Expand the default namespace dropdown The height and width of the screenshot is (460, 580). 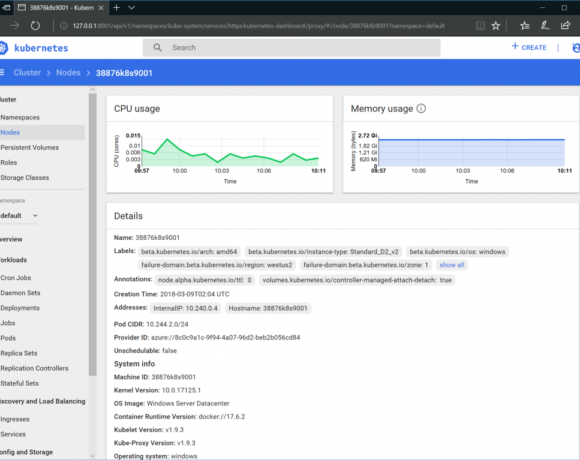pos(18,216)
